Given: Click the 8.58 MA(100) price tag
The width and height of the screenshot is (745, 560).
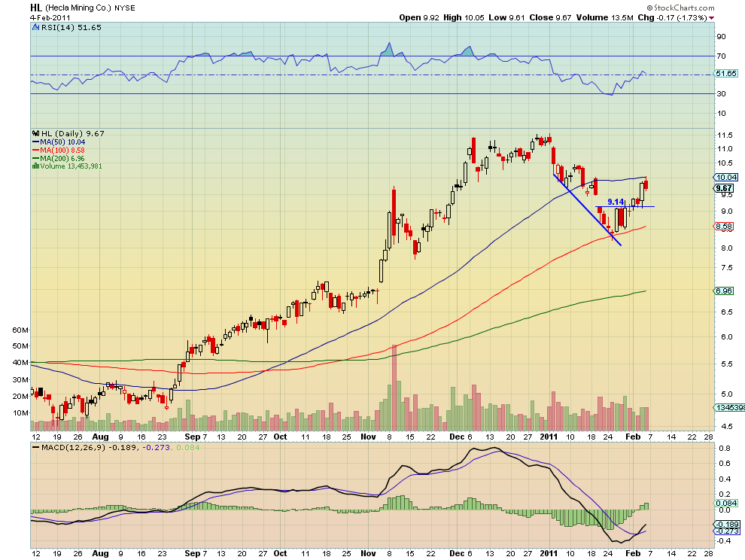Looking at the screenshot, I should 724,227.
